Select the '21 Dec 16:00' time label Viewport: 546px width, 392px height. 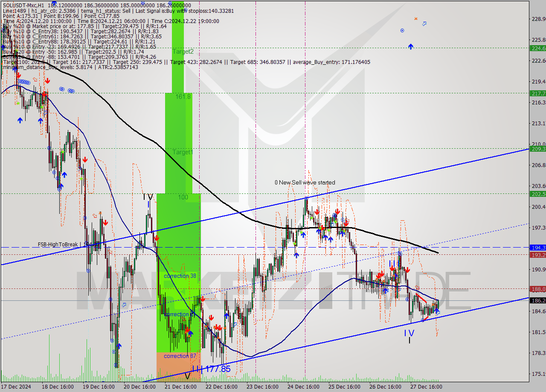tap(180, 387)
